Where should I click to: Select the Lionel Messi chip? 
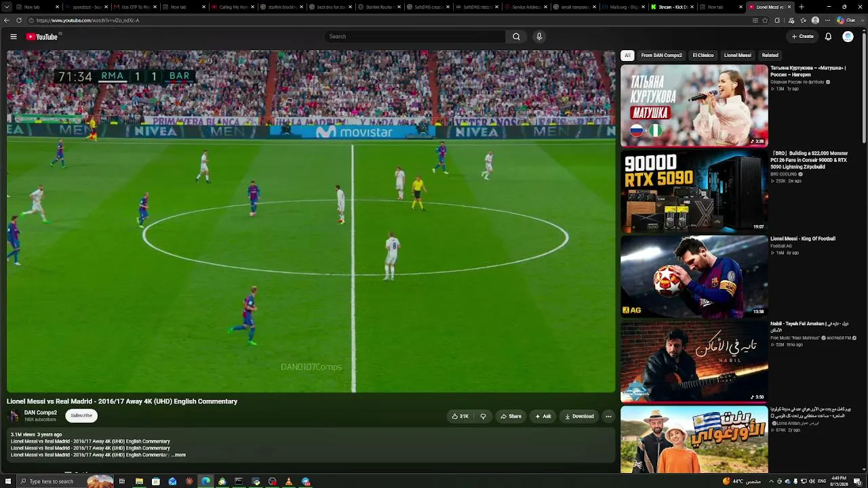point(737,56)
